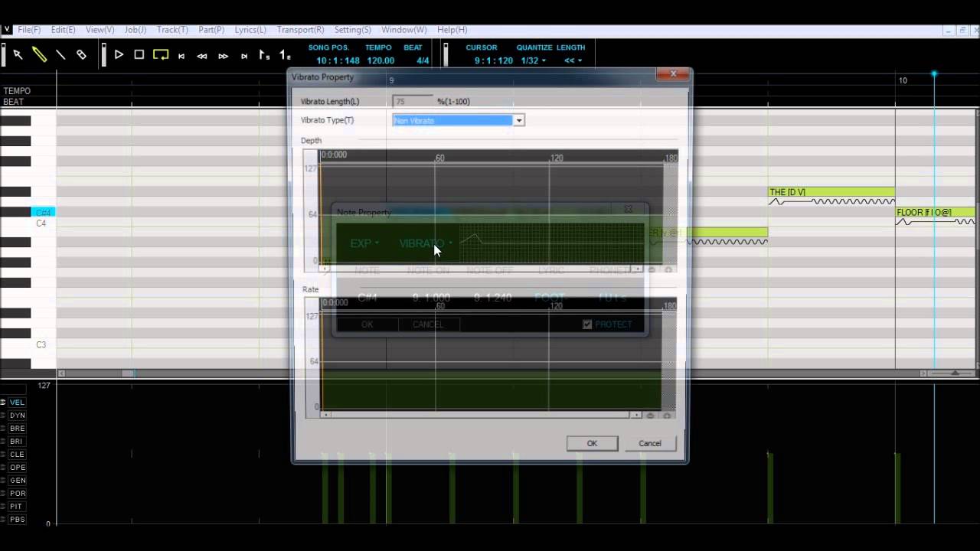Image resolution: width=980 pixels, height=551 pixels.
Task: Select the GEN control parameter
Action: tap(17, 481)
